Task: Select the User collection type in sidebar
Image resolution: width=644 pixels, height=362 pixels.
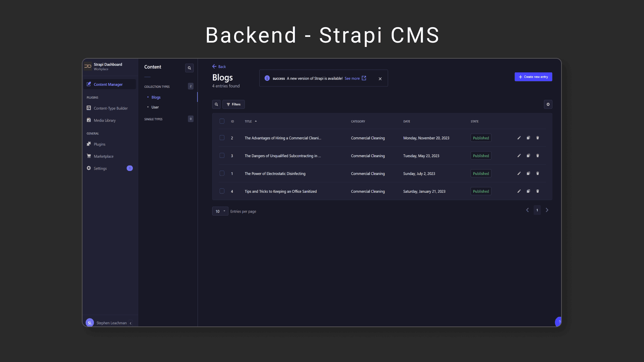Action: point(155,107)
